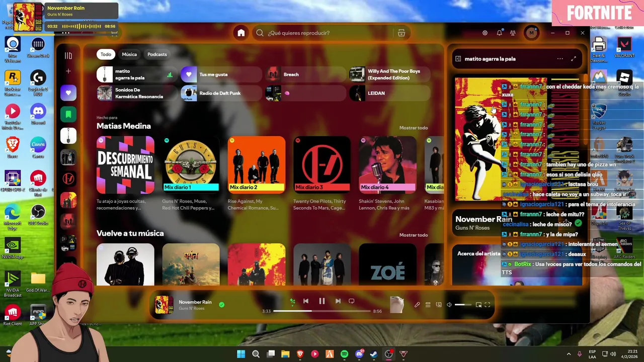Screen dimensions: 644x362
Task: Click November Rain cover art in player bar
Action: [164, 305]
